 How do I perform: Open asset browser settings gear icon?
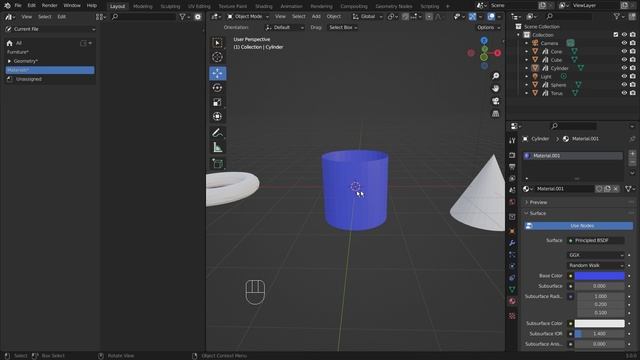point(198,17)
